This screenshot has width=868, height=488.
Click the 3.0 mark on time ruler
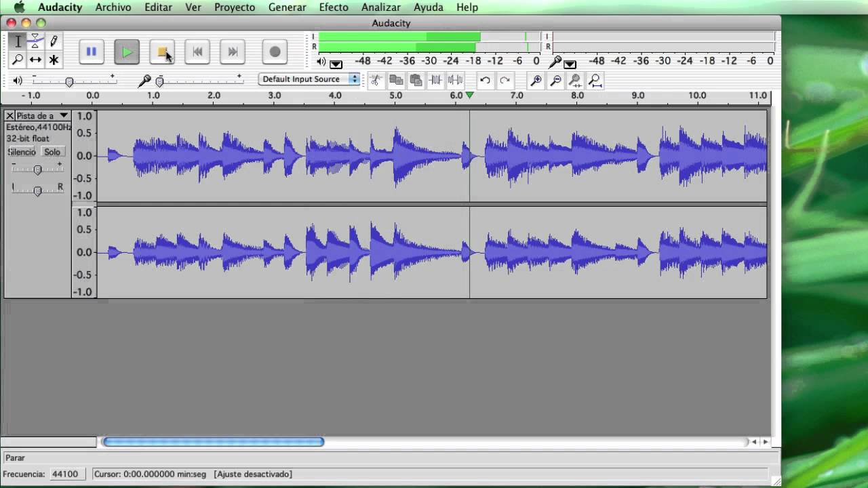point(275,96)
